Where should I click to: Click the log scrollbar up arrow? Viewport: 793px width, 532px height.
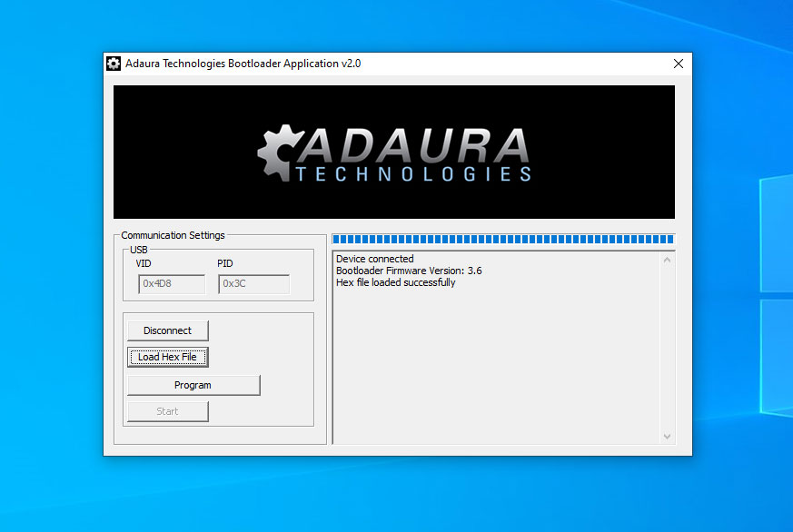click(x=668, y=261)
